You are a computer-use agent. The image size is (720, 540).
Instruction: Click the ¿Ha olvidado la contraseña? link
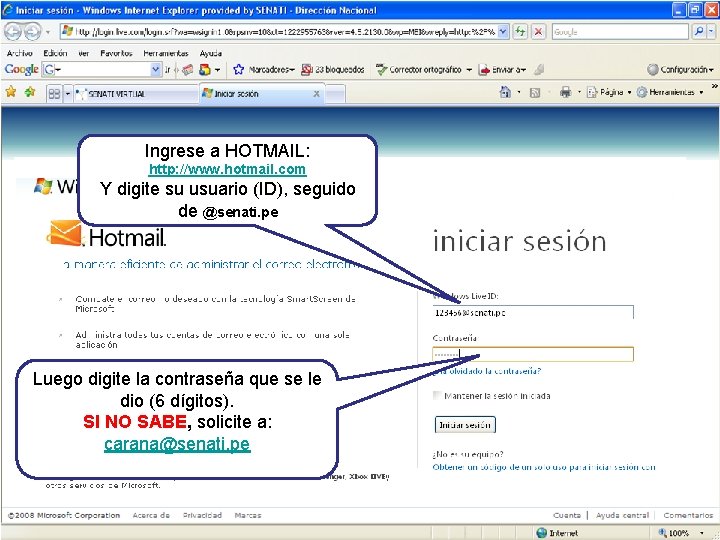(x=487, y=371)
